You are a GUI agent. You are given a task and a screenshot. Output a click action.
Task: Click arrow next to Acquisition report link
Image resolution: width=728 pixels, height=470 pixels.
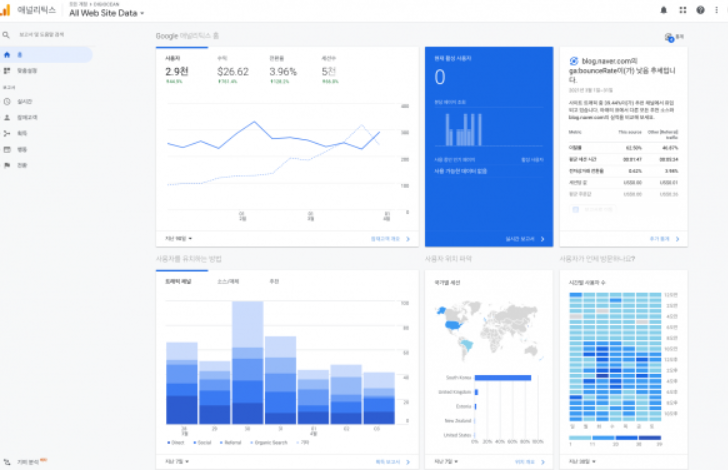point(408,462)
